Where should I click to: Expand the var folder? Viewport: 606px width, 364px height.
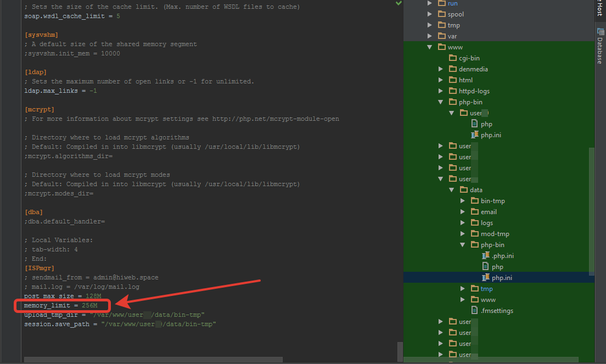pos(430,36)
